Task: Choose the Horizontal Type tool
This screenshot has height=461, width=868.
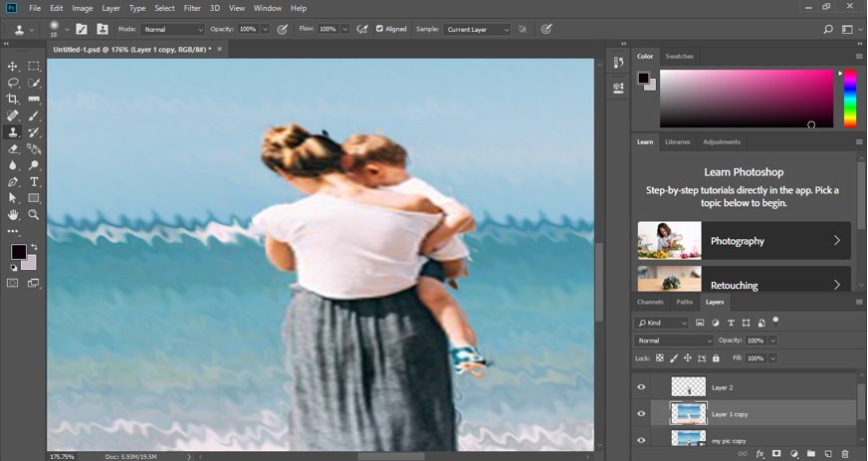Action: [x=34, y=182]
